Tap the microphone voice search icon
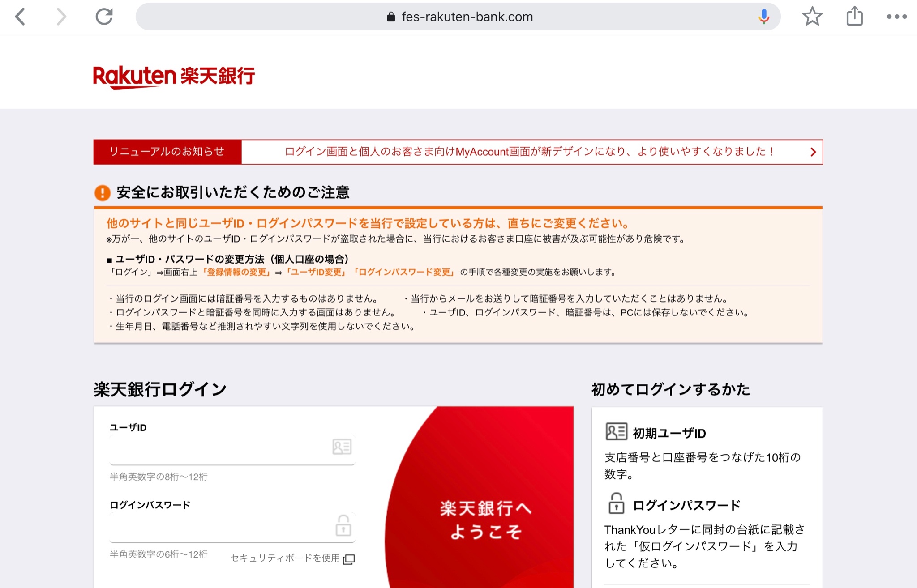 [x=764, y=17]
